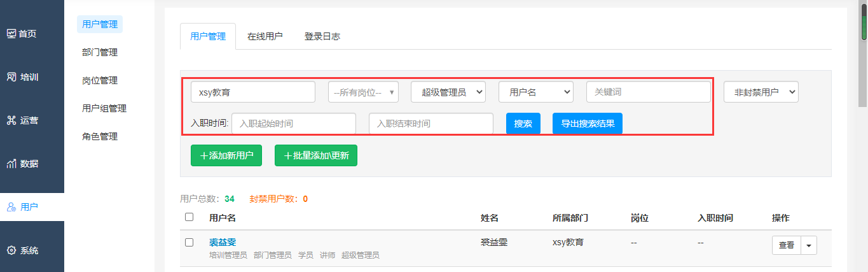This screenshot has width=868, height=272.
Task: Open the 数据 data chart icon
Action: 11,164
